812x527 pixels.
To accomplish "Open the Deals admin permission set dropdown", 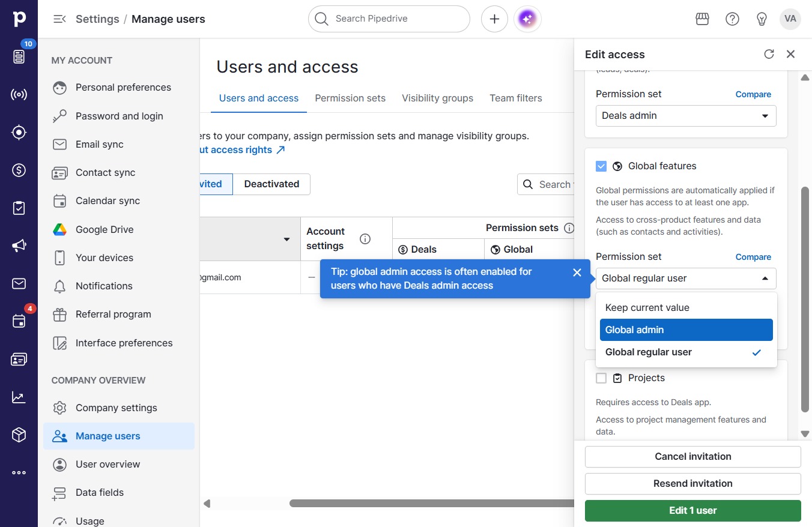I will [686, 116].
